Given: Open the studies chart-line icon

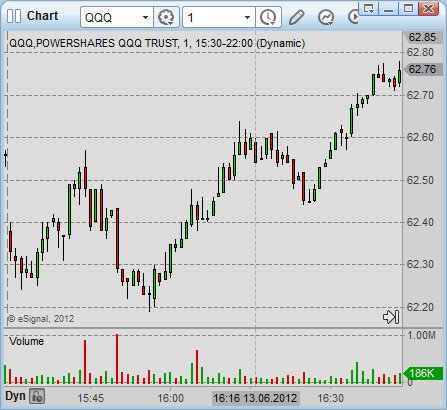Looking at the screenshot, I should 326,17.
